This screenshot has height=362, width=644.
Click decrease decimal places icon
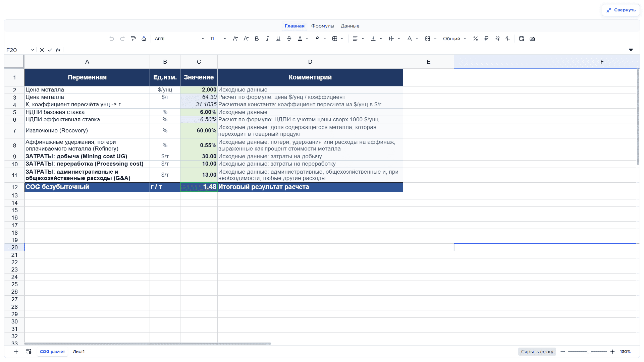pyautogui.click(x=508, y=39)
